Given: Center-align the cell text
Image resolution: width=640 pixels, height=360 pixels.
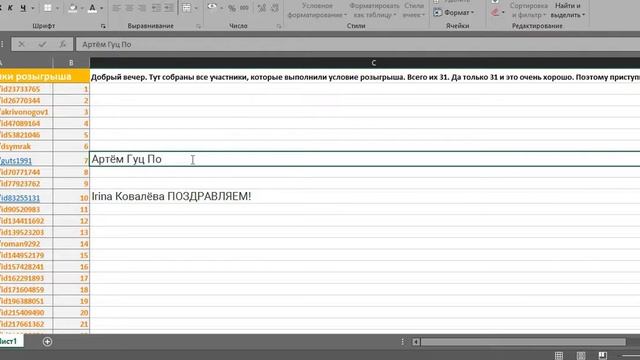Looking at the screenshot, I should pyautogui.click(x=129, y=8).
